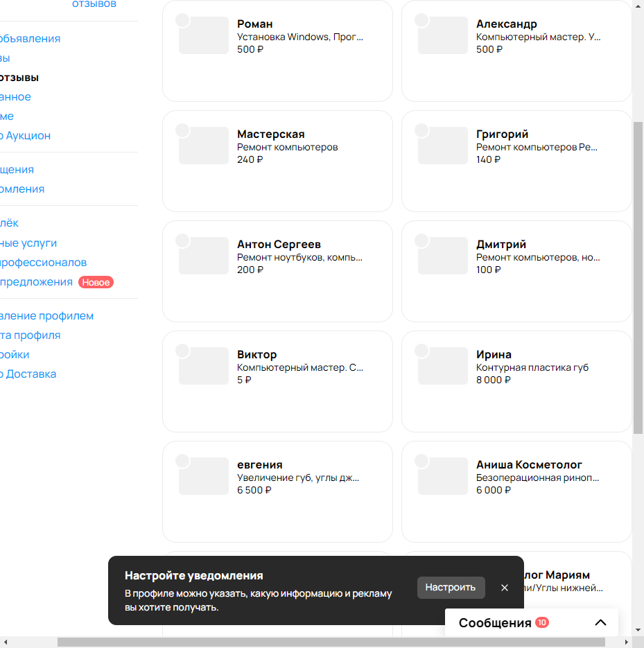Open the Мастерская listing name
The height and width of the screenshot is (648, 644).
coord(271,134)
